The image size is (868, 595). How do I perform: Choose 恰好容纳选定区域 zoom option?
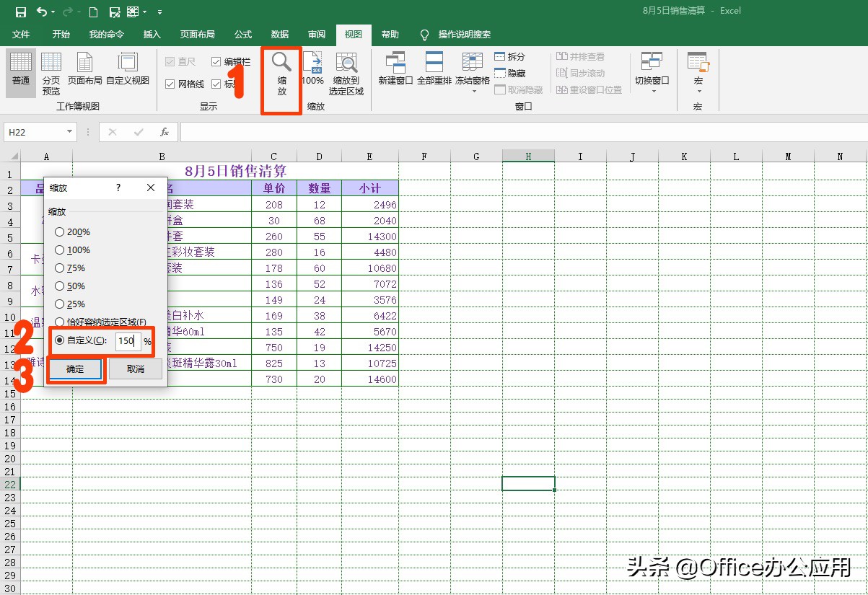pos(59,322)
